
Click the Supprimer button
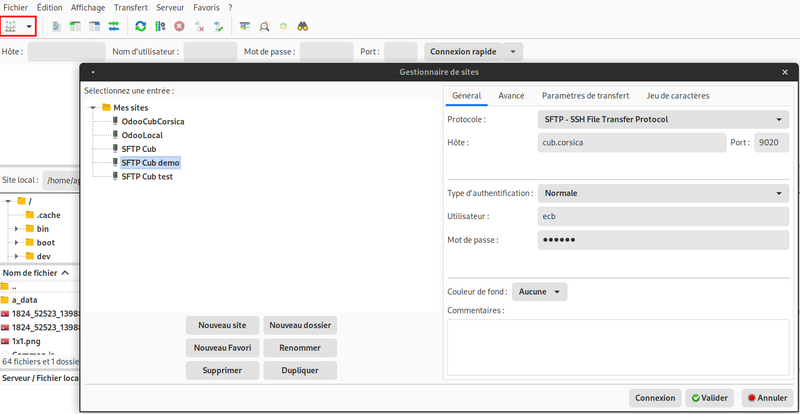click(222, 371)
